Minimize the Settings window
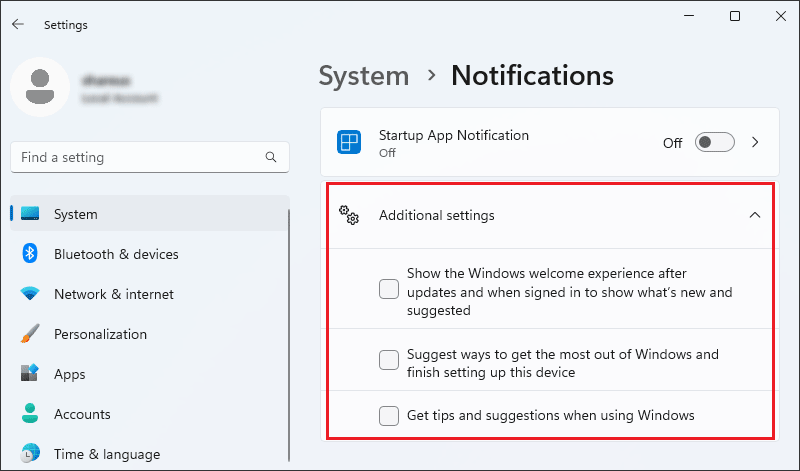Image resolution: width=800 pixels, height=471 pixels. [x=689, y=16]
